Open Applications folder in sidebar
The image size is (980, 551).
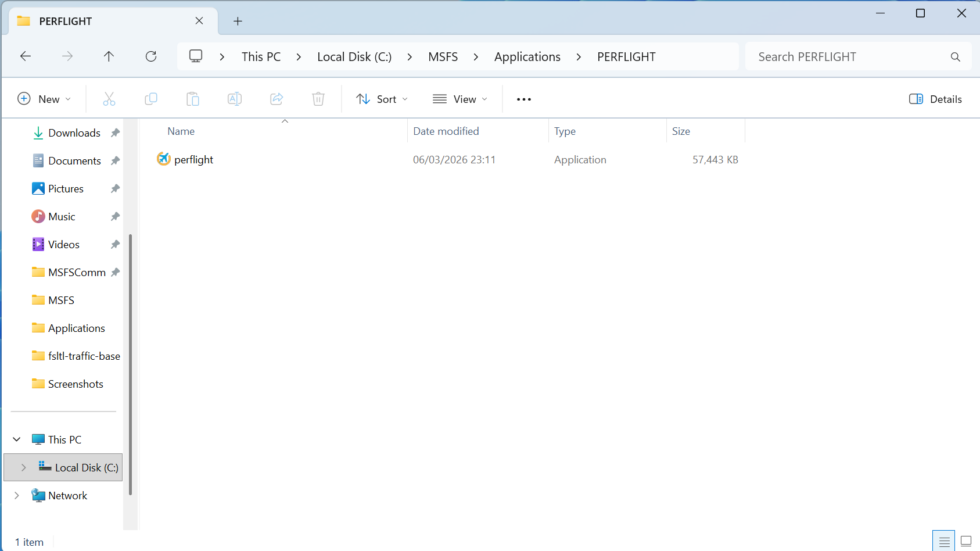click(77, 328)
